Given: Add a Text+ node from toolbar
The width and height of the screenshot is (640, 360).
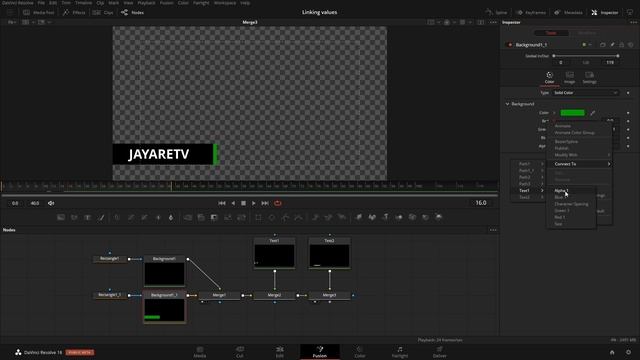Looking at the screenshot, I should (x=88, y=218).
